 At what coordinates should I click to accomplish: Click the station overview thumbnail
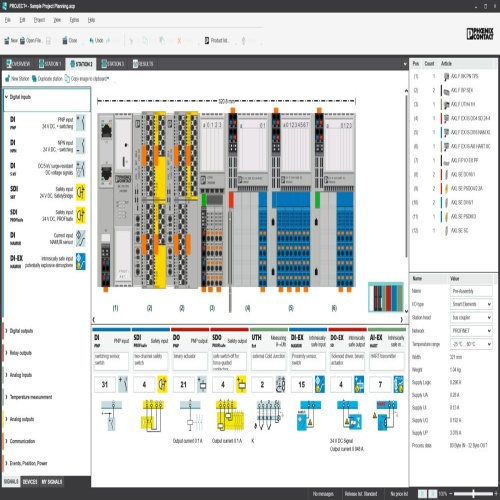pos(386,297)
